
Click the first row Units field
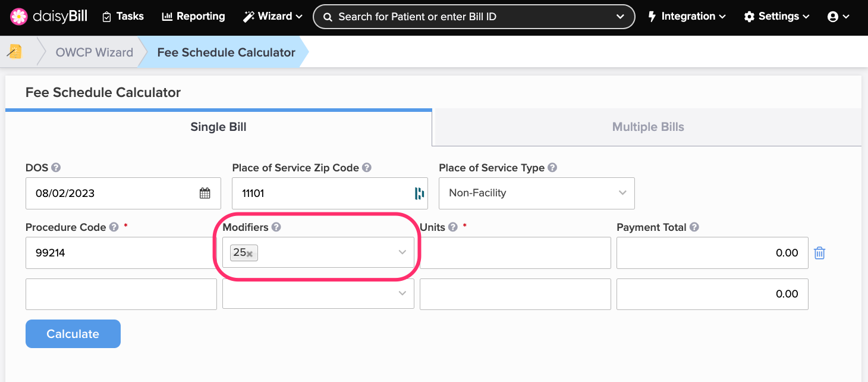515,252
